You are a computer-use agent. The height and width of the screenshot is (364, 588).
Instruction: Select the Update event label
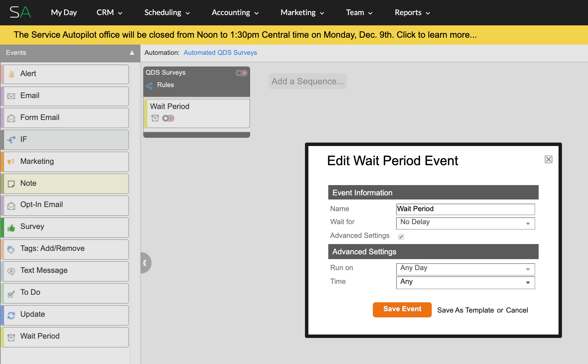pos(33,314)
